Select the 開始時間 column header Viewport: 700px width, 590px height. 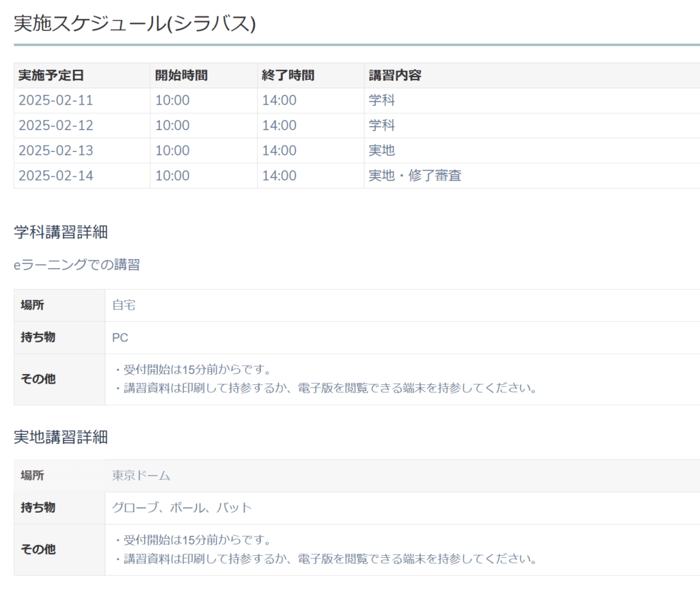point(181,75)
